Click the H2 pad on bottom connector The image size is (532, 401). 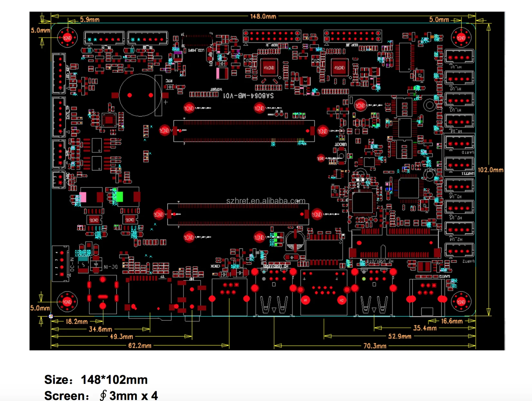tap(341, 300)
